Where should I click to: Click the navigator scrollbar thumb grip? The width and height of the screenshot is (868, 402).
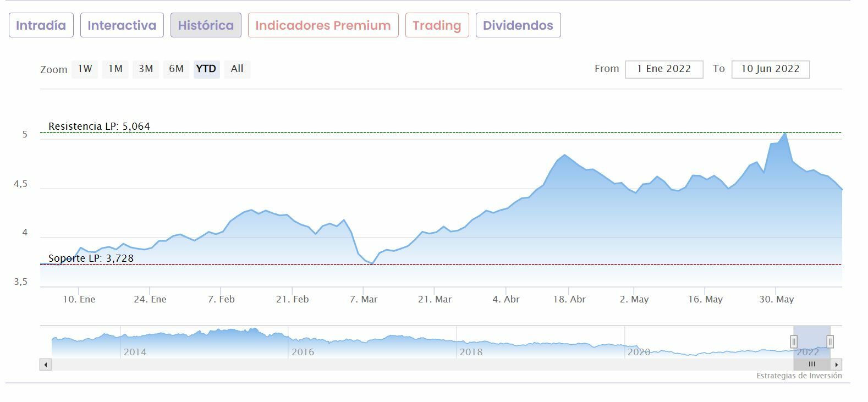(x=812, y=364)
